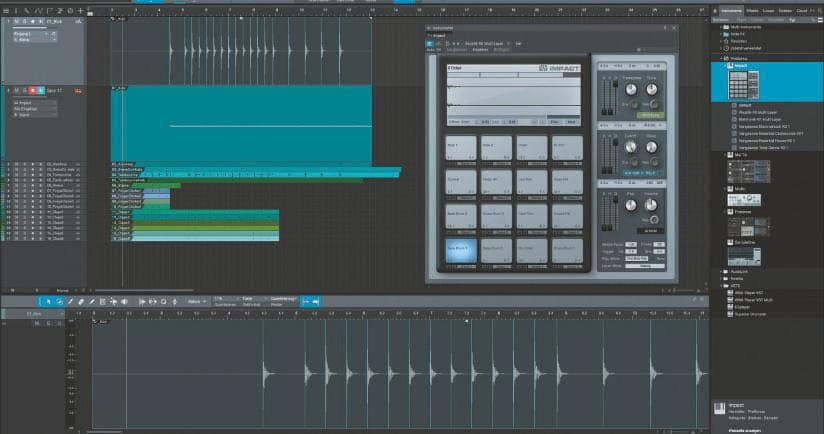
Task: Open the 01_Kick track selector in the editor
Action: tap(33, 314)
